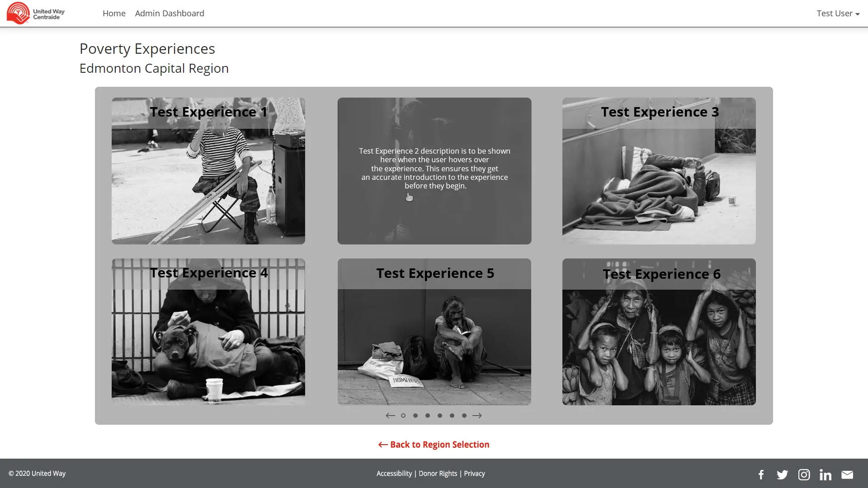
Task: Select the second pagination dot indicator
Action: coord(415,415)
